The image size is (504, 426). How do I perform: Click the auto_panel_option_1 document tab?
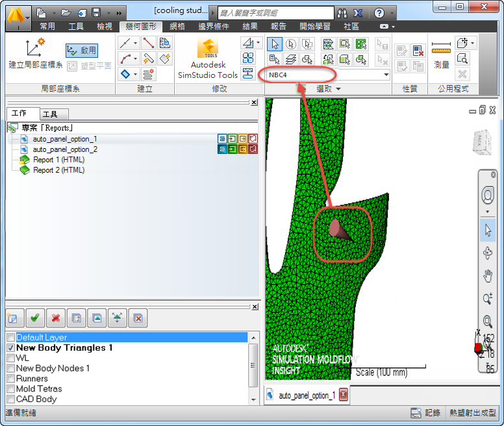(x=307, y=395)
